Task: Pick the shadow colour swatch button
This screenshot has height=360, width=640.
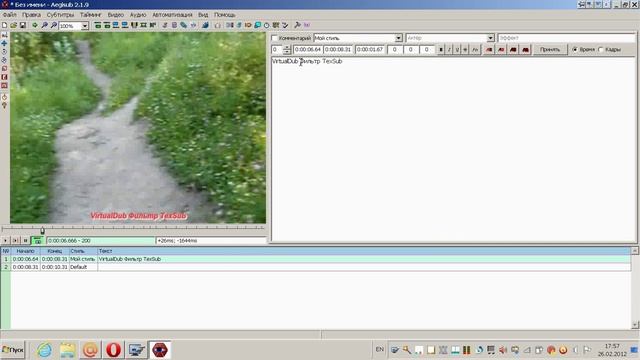Action: point(526,49)
